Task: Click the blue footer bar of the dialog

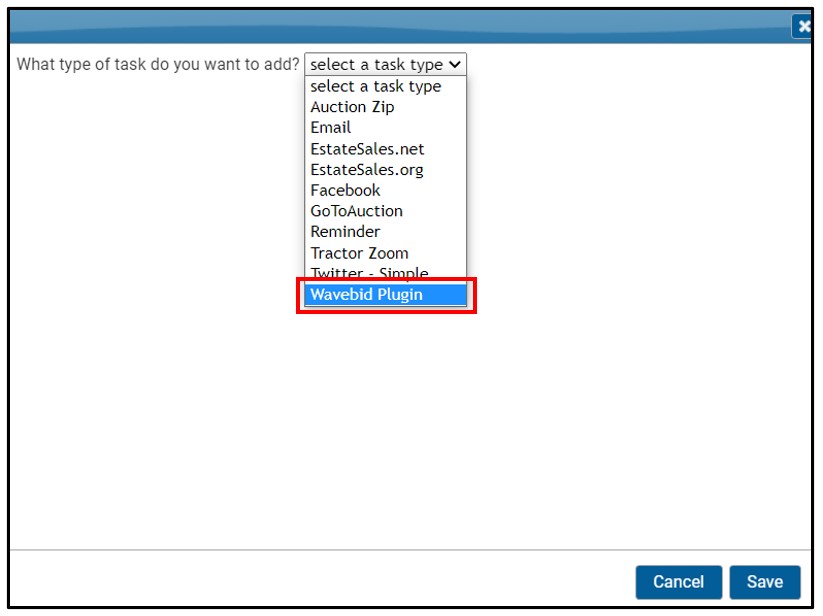Action: coord(400,582)
